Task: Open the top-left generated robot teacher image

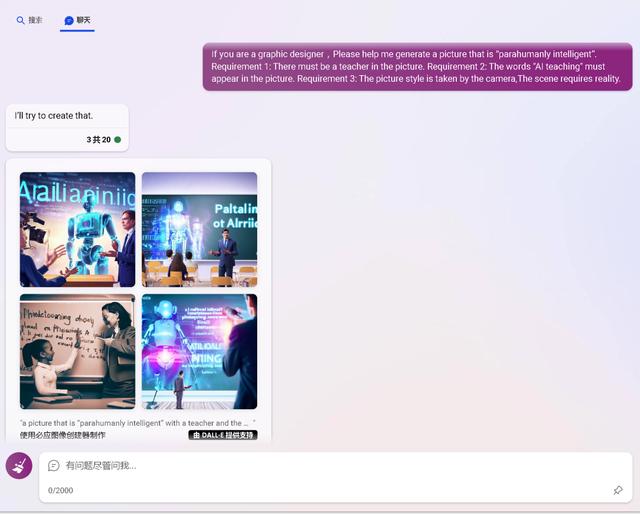Action: 77,229
